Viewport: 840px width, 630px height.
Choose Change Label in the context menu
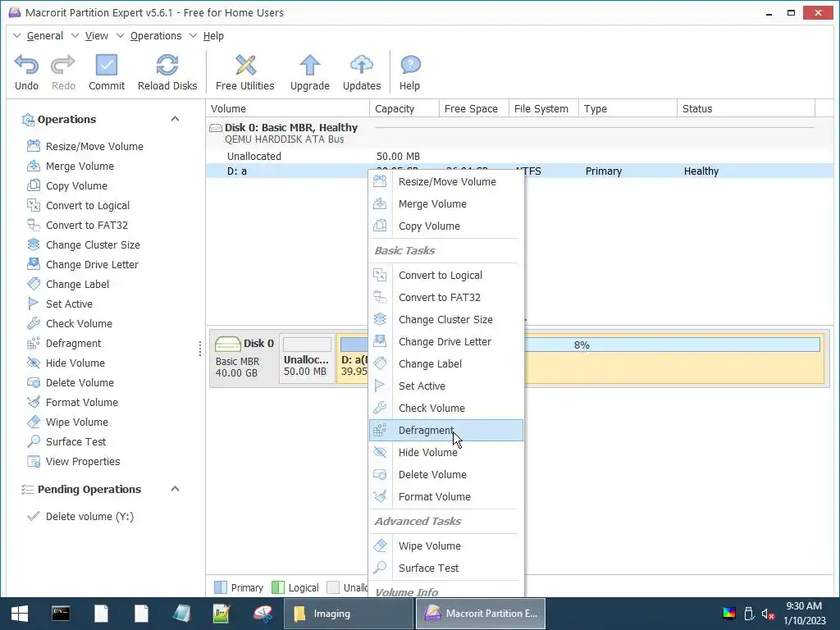point(445,363)
